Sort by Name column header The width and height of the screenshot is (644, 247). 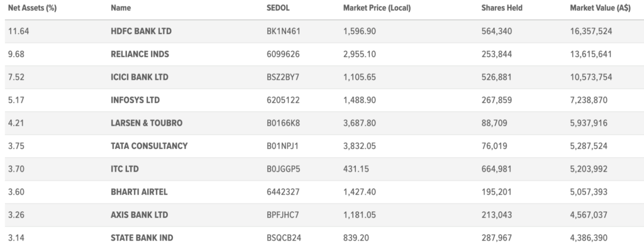[x=121, y=8]
